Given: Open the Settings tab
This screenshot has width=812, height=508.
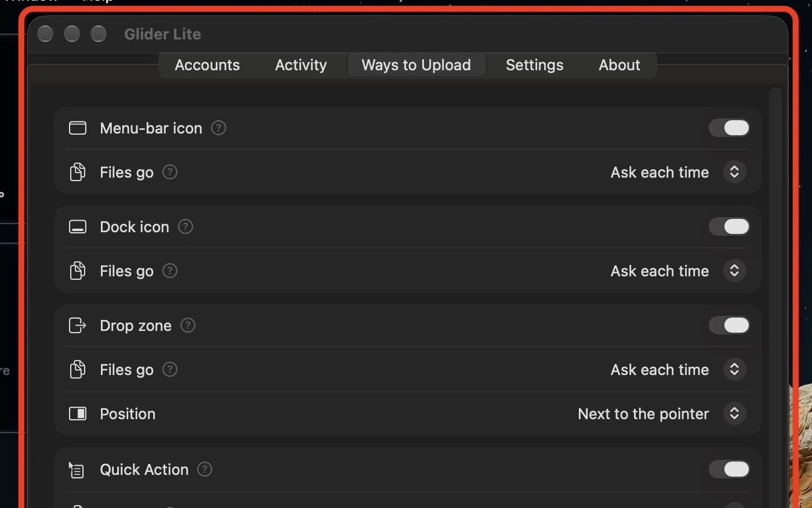Looking at the screenshot, I should click(535, 65).
